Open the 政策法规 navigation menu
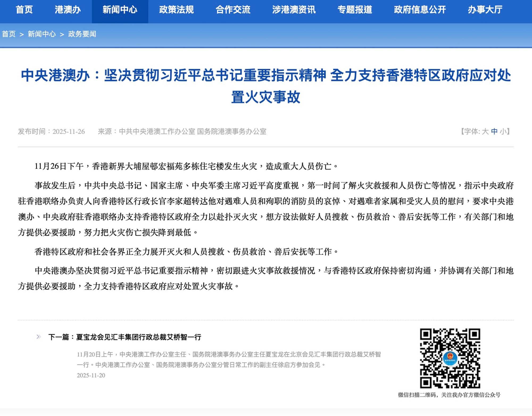 pyautogui.click(x=176, y=10)
